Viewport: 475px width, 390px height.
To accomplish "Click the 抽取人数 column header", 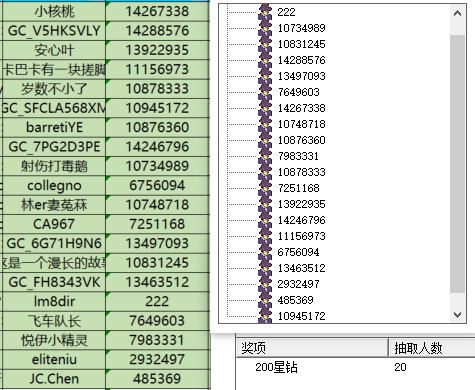I will pos(432,348).
